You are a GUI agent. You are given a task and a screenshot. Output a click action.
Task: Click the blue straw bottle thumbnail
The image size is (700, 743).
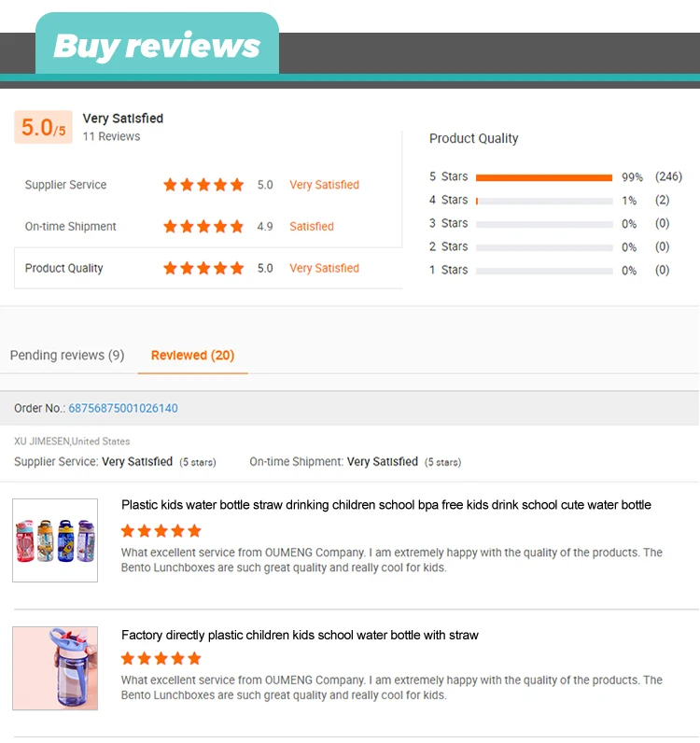(x=55, y=668)
